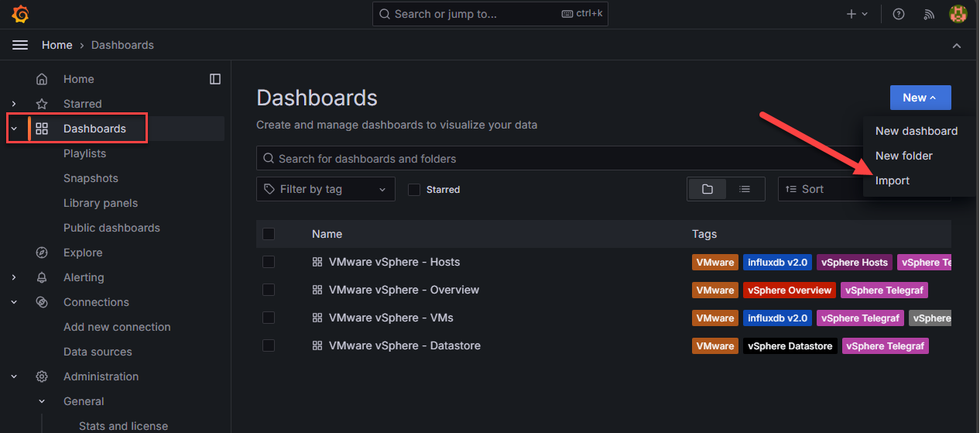Open VMware vSphere - Overview dashboard
This screenshot has height=433, width=980.
coord(403,290)
